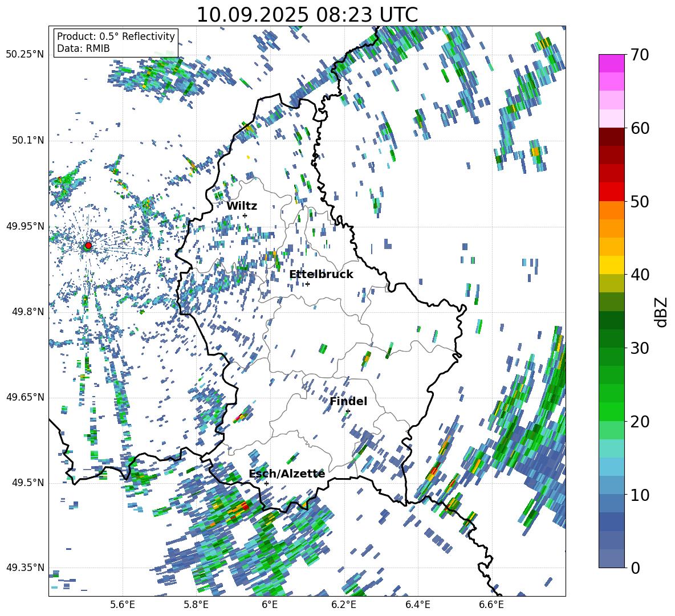The image size is (675, 616).
Task: Click the Ettelbruck city label
Action: coord(321,275)
